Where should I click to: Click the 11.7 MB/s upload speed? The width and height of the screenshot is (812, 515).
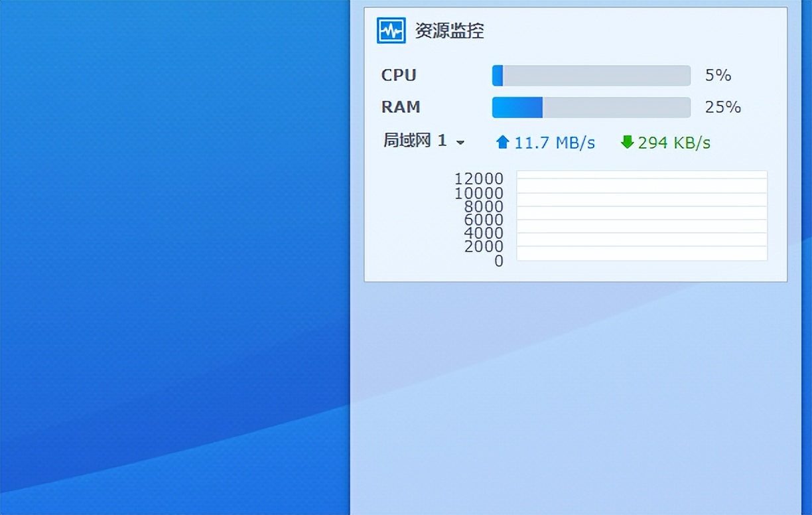point(555,143)
